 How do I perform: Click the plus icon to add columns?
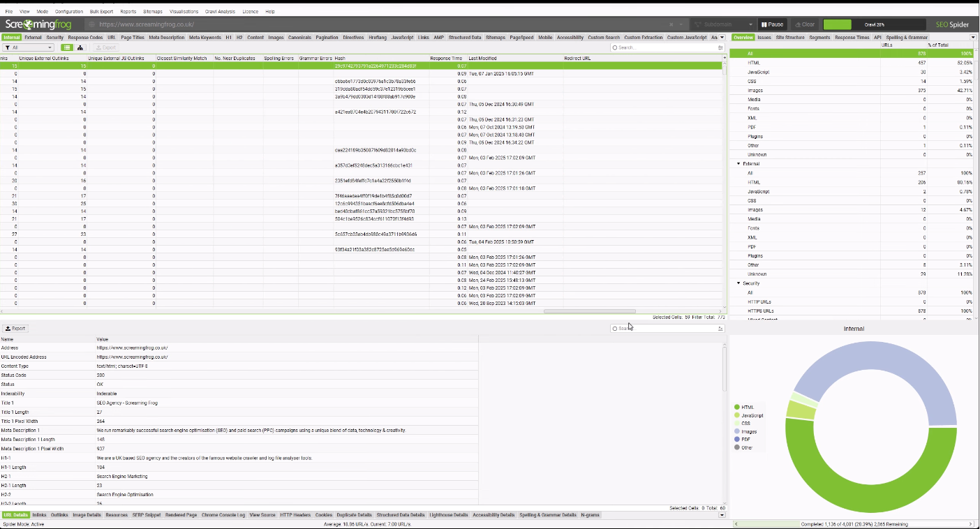coord(724,58)
